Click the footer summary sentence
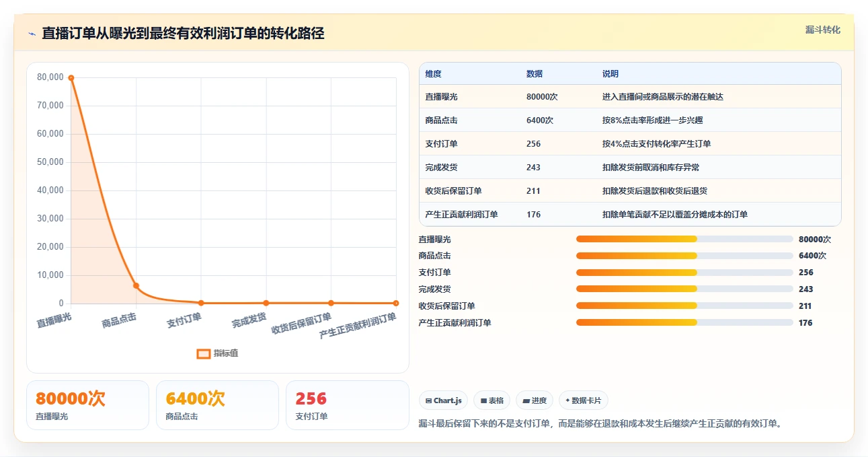The height and width of the screenshot is (457, 868). coord(600,424)
